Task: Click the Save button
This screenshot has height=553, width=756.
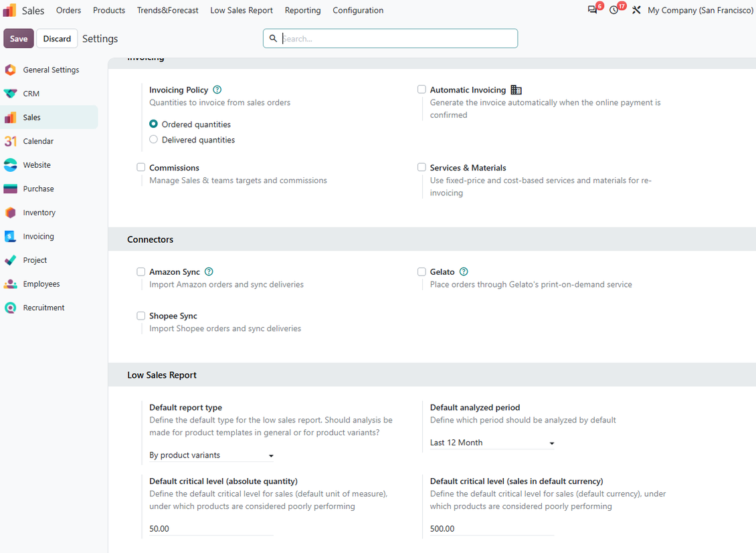Action: point(19,39)
